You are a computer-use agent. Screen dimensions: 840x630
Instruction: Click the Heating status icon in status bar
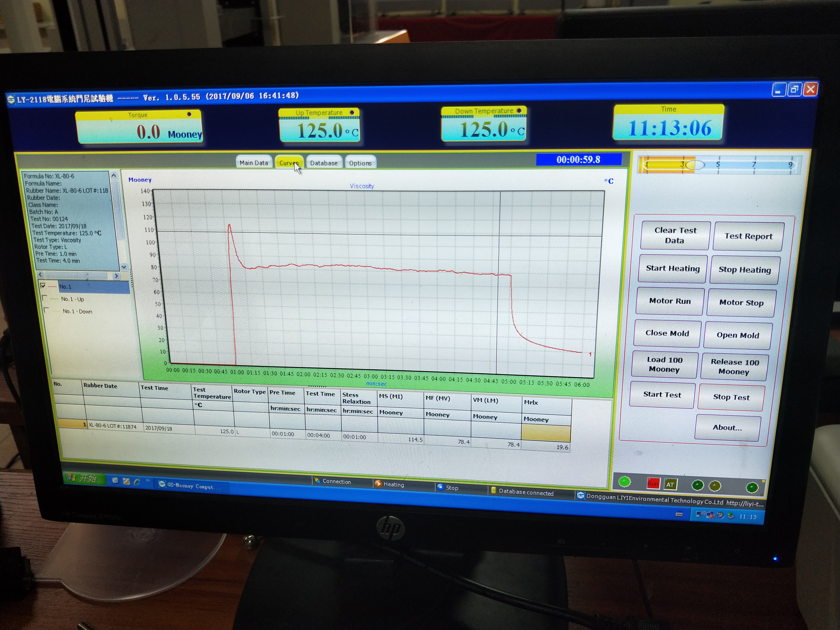click(378, 483)
